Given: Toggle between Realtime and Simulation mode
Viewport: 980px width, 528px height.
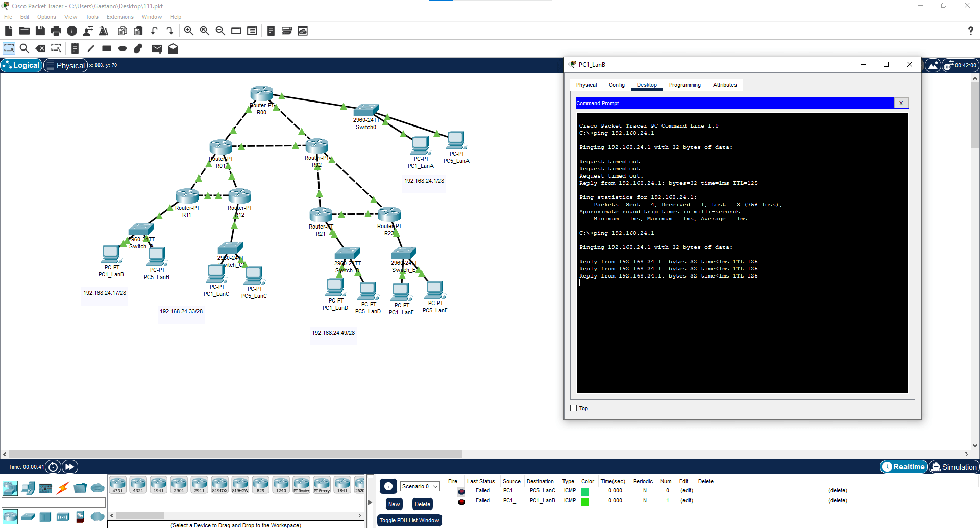Looking at the screenshot, I should pyautogui.click(x=954, y=467).
